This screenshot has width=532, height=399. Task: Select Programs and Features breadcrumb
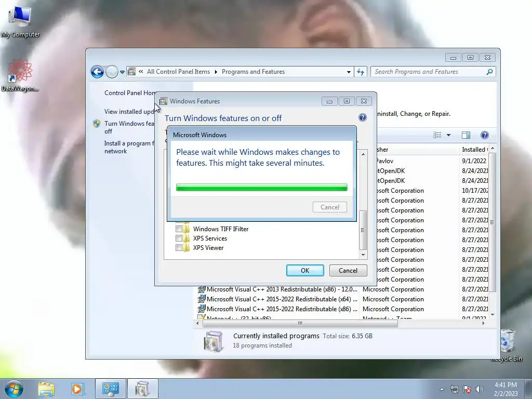(253, 72)
